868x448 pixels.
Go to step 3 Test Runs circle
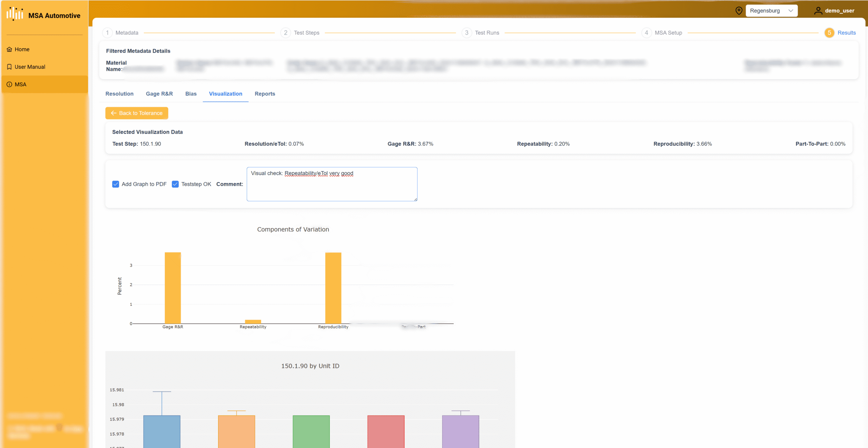(467, 33)
